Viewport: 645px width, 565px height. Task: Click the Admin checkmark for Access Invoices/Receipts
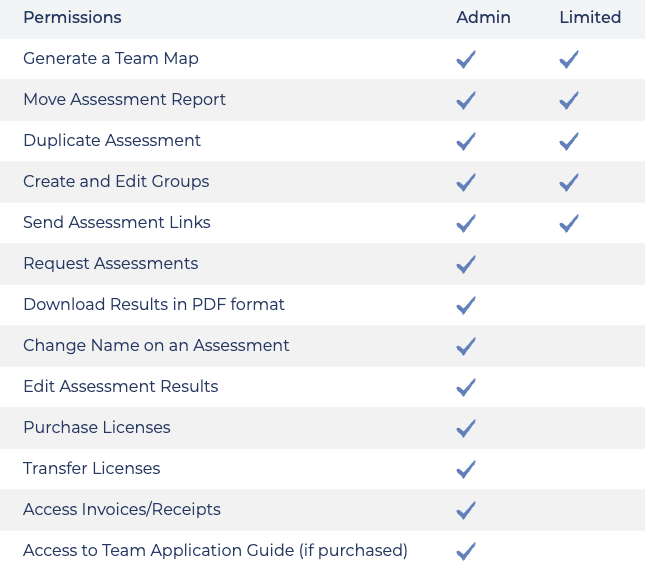466,510
